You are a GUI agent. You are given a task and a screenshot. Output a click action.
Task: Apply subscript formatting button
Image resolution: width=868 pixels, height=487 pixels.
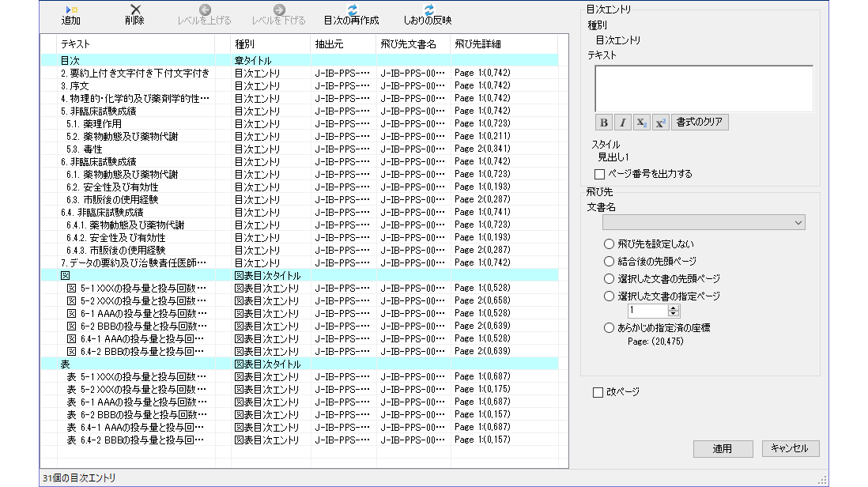pyautogui.click(x=641, y=123)
